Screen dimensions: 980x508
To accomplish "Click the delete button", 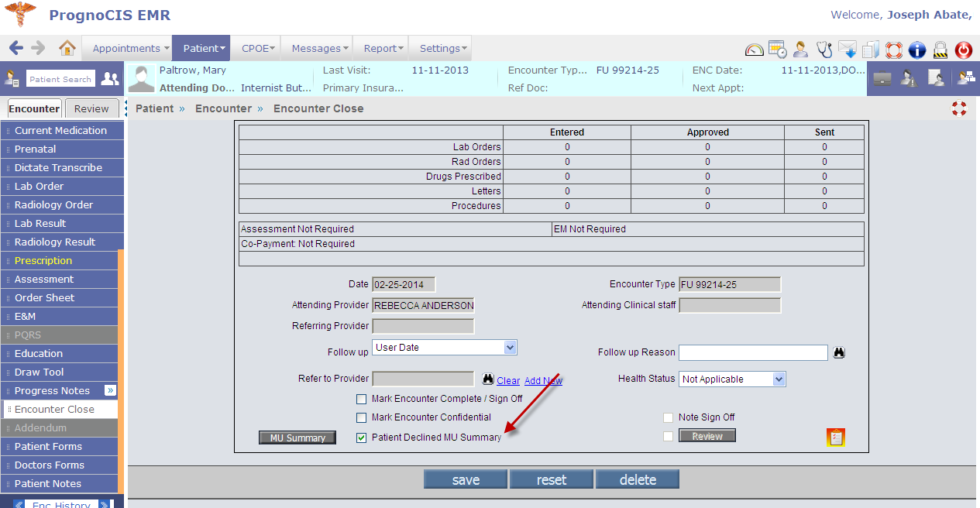I will point(638,480).
